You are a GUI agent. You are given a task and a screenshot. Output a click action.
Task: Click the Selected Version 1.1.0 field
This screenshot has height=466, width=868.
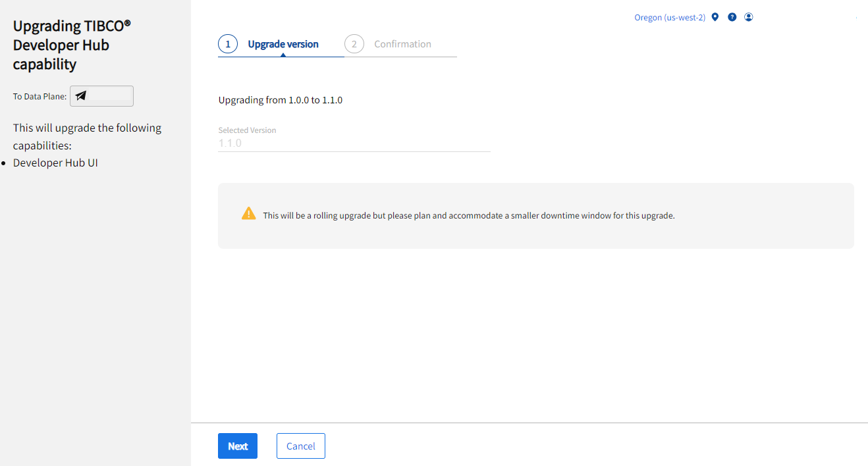pyautogui.click(x=354, y=143)
